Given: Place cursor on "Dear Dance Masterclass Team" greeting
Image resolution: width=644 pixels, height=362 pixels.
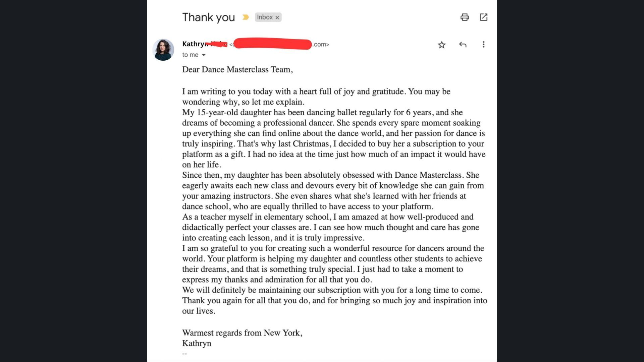Looking at the screenshot, I should (x=237, y=69).
